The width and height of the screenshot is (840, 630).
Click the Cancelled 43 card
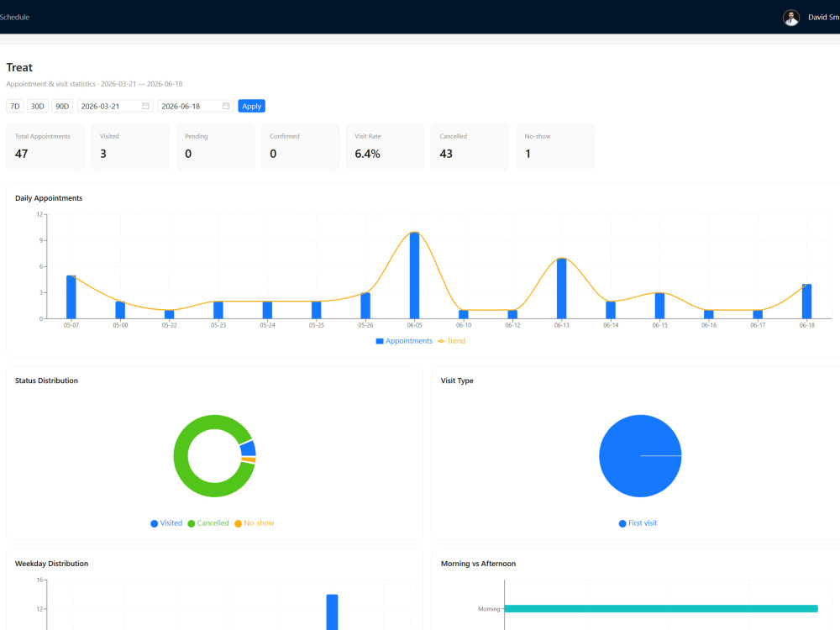pos(470,147)
